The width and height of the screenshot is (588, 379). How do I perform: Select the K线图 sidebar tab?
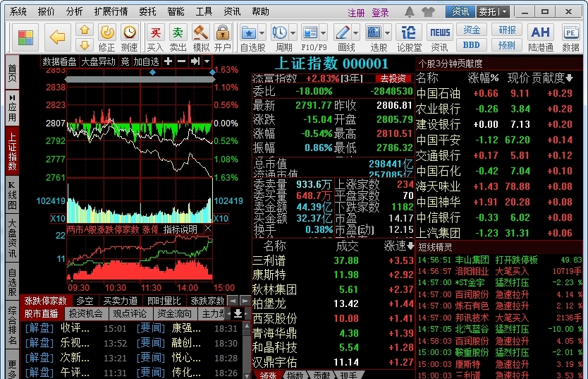click(x=13, y=194)
